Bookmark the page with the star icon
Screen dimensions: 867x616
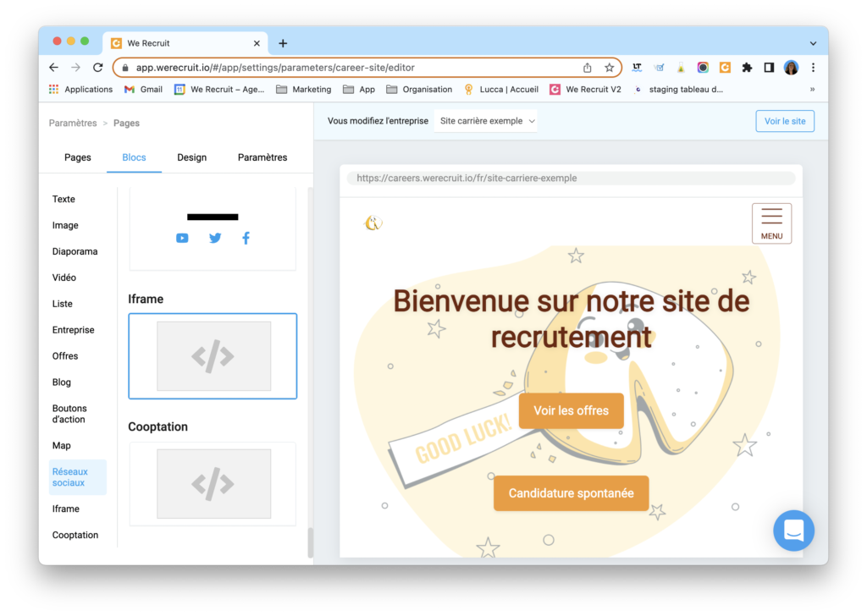(609, 68)
